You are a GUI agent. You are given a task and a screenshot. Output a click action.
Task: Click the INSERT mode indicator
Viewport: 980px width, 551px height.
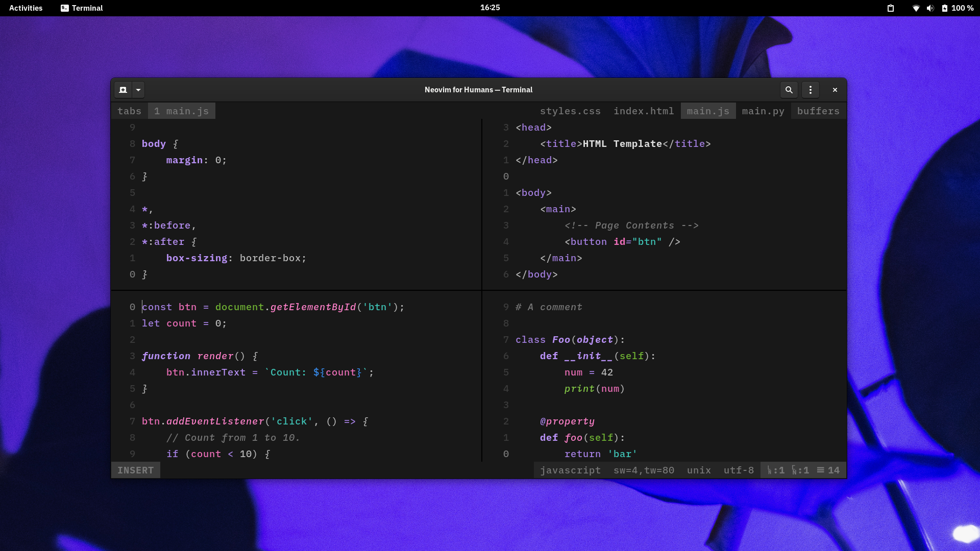tap(135, 470)
